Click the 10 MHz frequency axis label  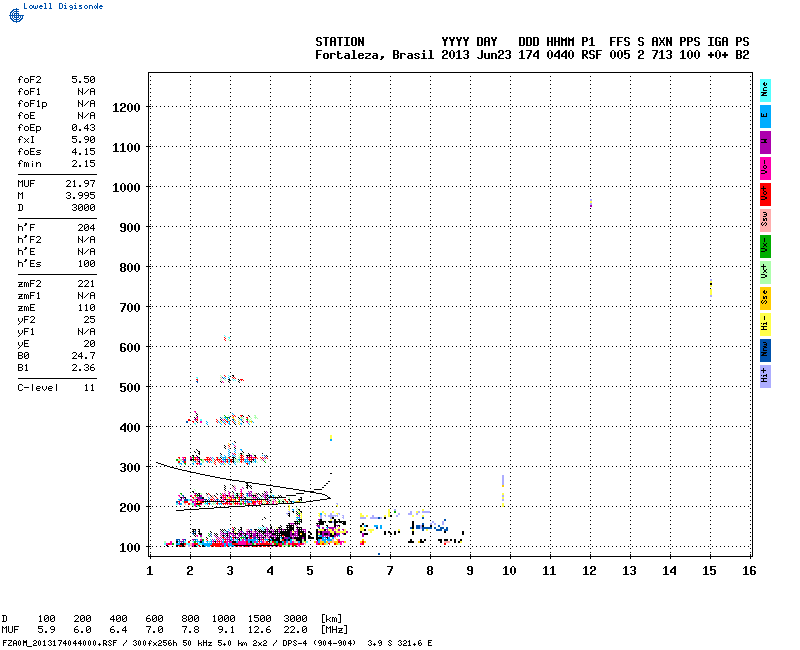(509, 571)
